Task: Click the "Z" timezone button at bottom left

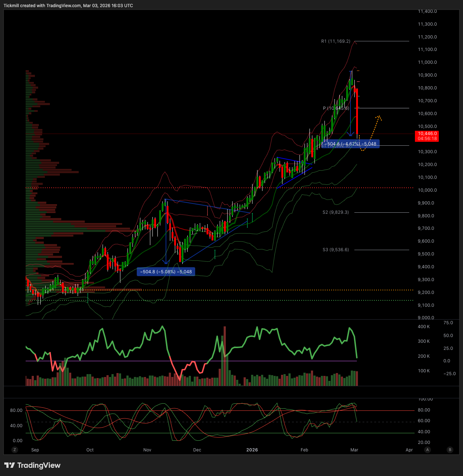Action: 15,450
